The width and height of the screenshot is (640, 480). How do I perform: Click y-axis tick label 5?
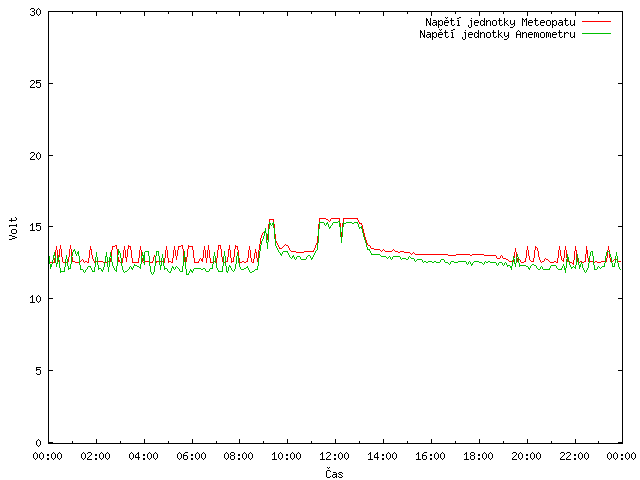click(38, 371)
